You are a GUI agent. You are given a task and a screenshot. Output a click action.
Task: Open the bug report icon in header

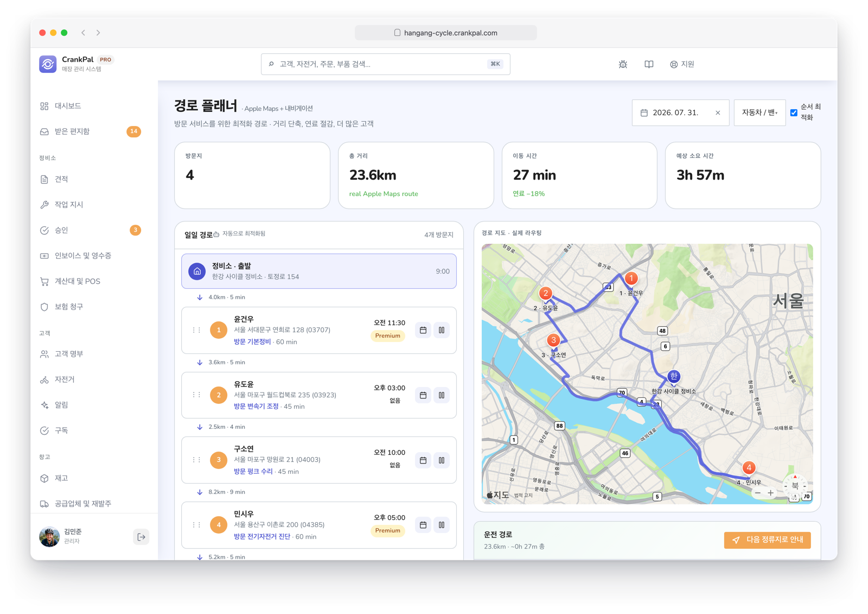tap(623, 64)
